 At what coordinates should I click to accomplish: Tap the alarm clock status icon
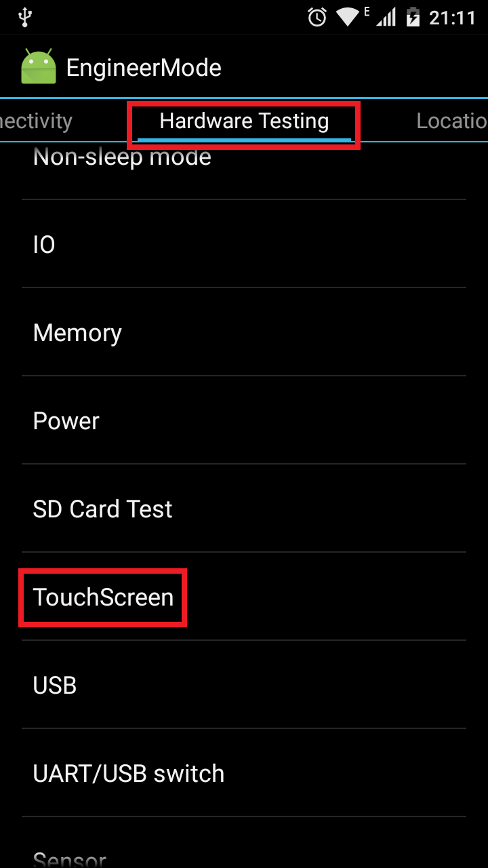pyautogui.click(x=317, y=17)
